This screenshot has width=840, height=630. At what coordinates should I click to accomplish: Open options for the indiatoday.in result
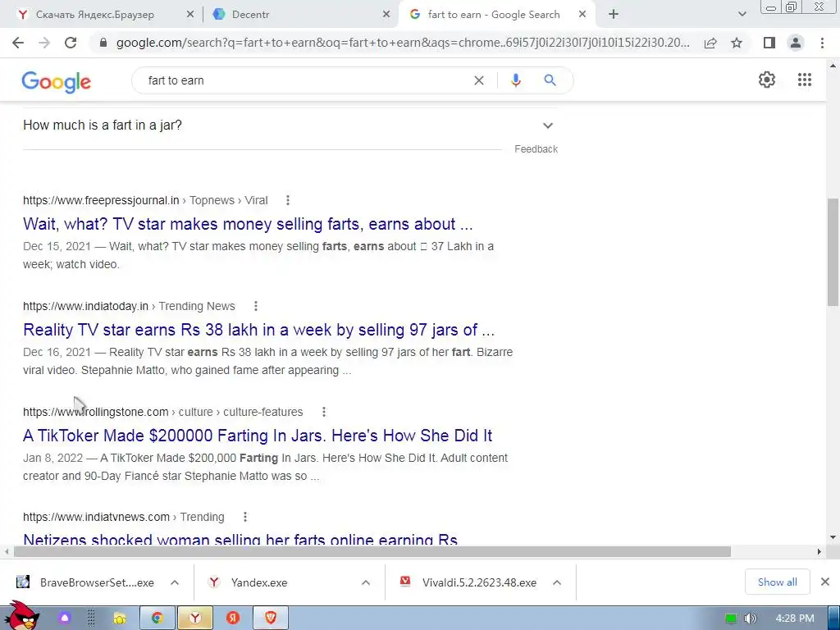pyautogui.click(x=256, y=306)
